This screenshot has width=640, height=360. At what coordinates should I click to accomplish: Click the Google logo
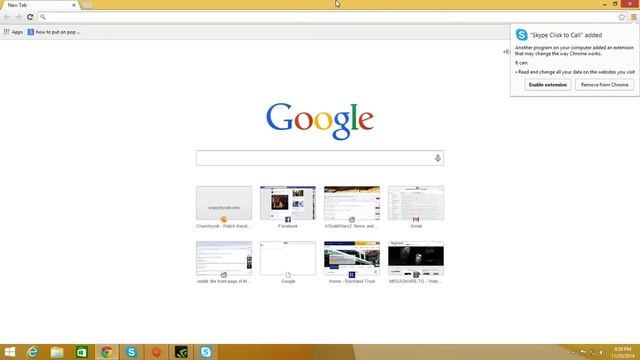(320, 121)
